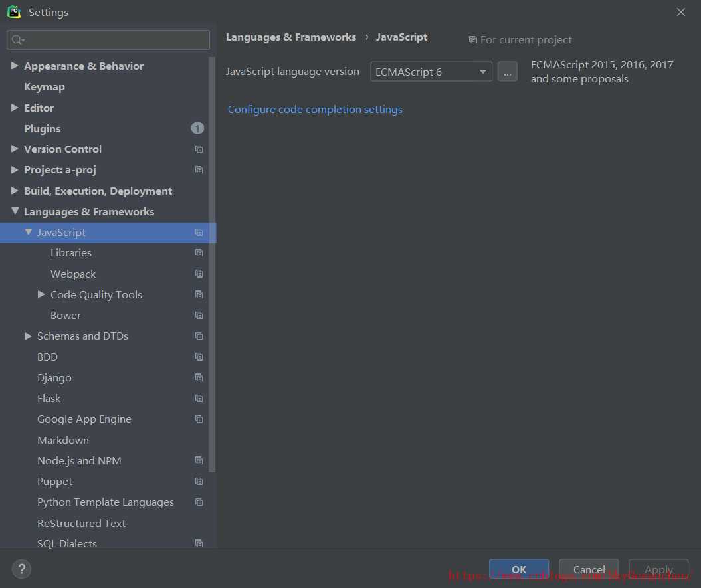Close the Settings dialog
701x588 pixels.
pos(681,12)
